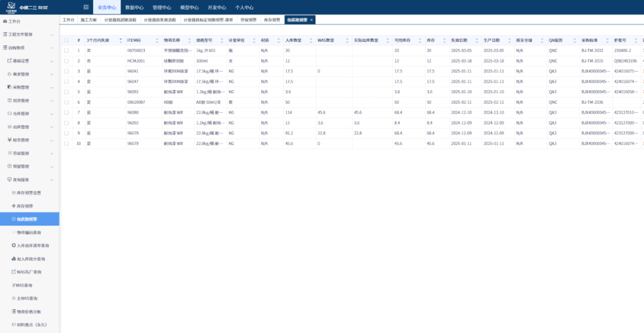The height and width of the screenshot is (333, 644).
Task: Click the 主WAS查询 star icon
Action: point(14,298)
